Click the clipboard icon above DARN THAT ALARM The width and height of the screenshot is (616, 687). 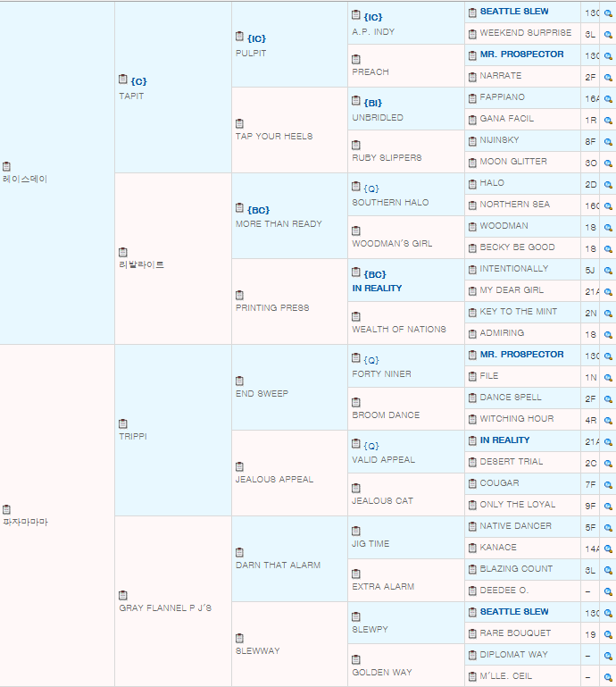coord(239,552)
